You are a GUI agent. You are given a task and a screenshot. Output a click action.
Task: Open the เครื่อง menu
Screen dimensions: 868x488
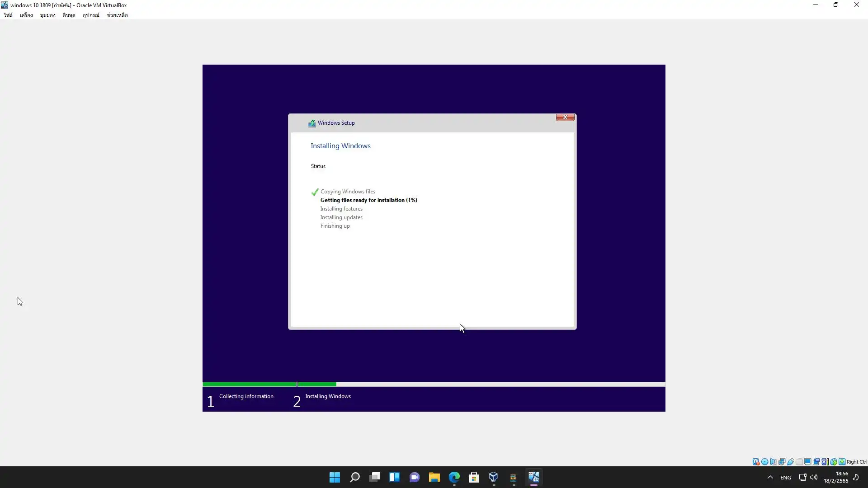(26, 15)
